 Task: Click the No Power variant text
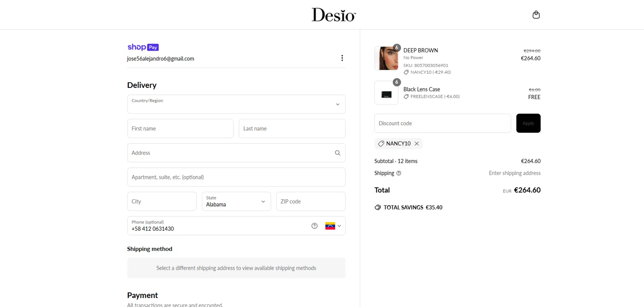(413, 57)
